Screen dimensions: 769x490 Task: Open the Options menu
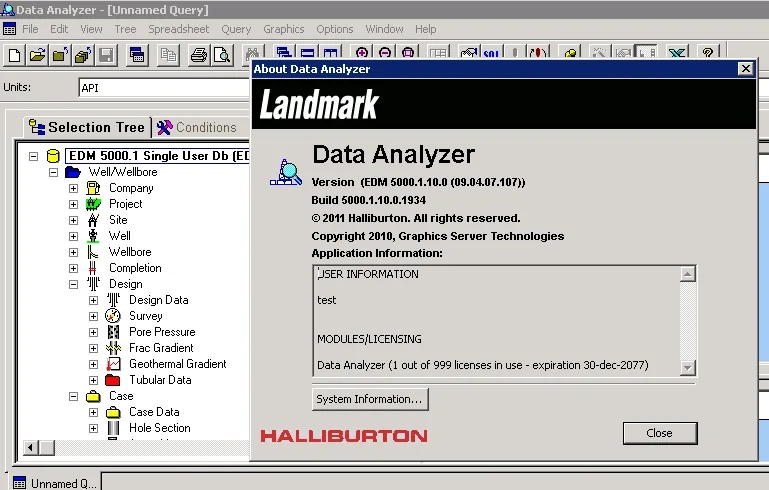click(334, 29)
